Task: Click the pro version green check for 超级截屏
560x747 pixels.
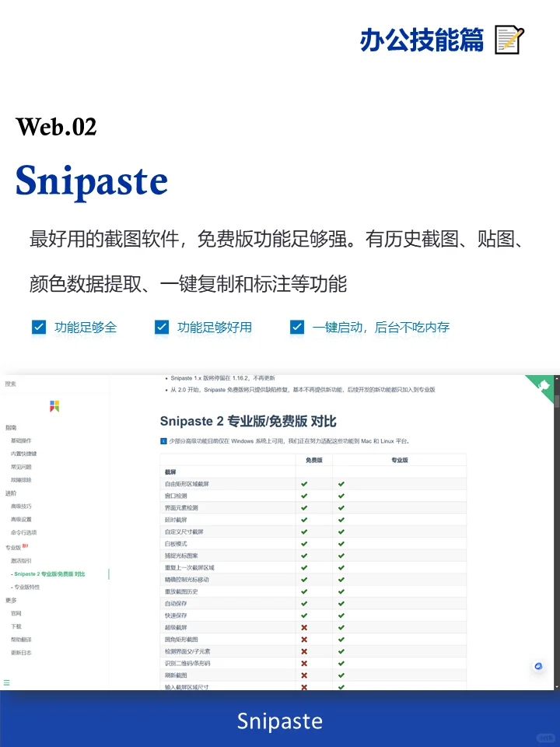Action: coord(341,627)
